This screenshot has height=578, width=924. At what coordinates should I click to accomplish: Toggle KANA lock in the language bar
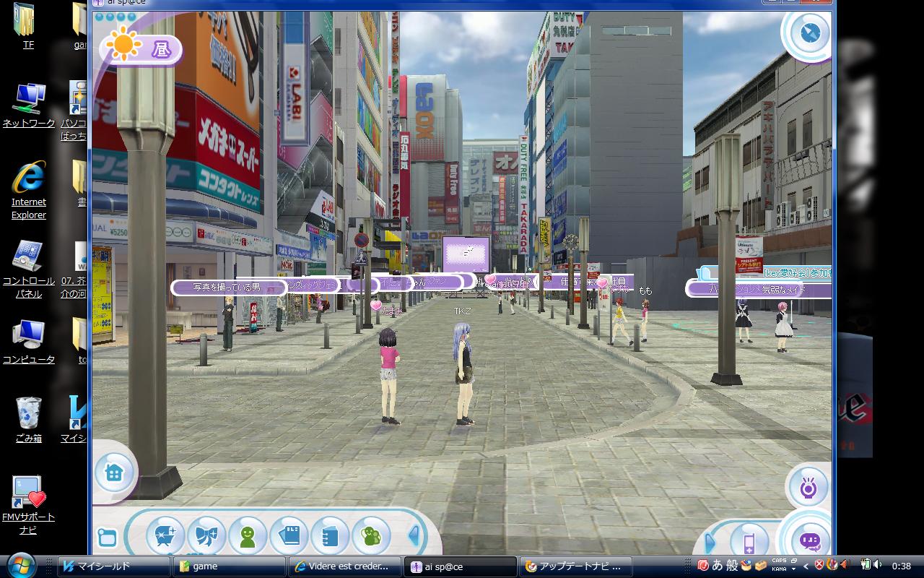(x=780, y=569)
